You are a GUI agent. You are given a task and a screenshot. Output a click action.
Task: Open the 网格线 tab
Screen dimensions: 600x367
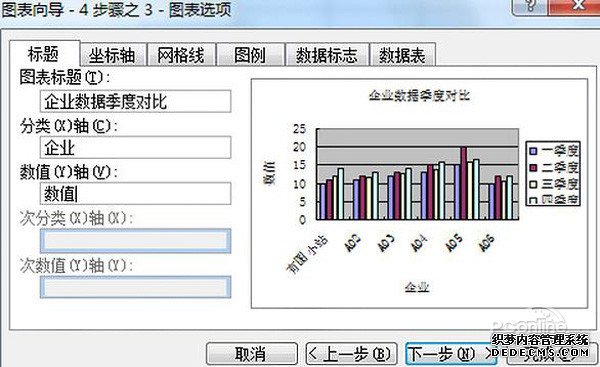[181, 55]
